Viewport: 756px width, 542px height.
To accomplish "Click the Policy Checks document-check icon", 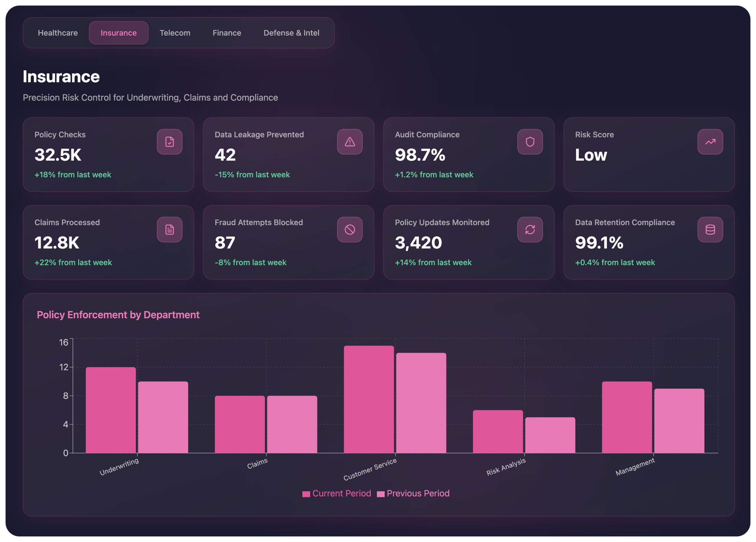I will point(169,142).
